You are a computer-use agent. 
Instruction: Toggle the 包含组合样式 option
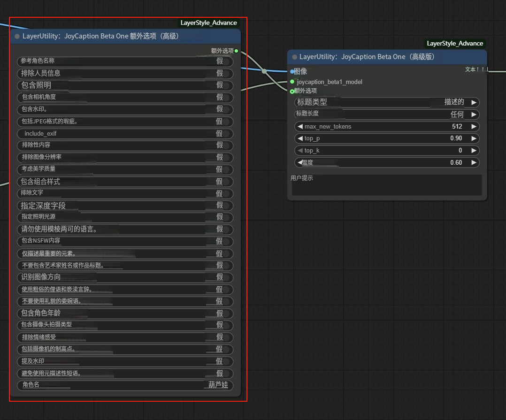tap(125, 182)
